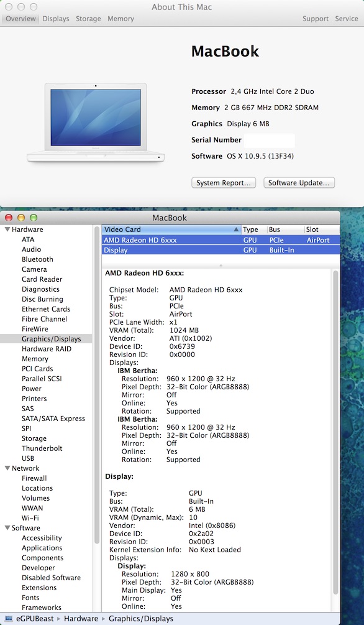This screenshot has width=364, height=625.
Task: Open the Support link
Action: 316,19
